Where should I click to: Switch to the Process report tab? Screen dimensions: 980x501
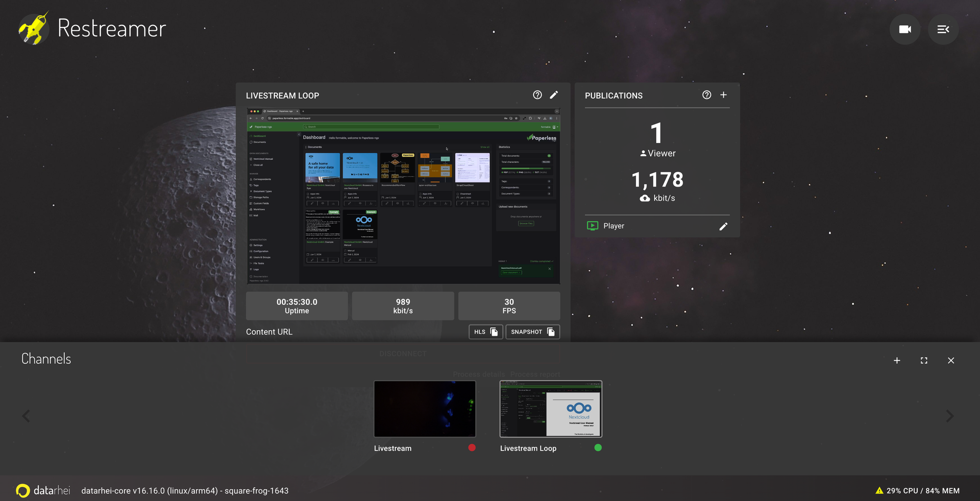click(535, 374)
